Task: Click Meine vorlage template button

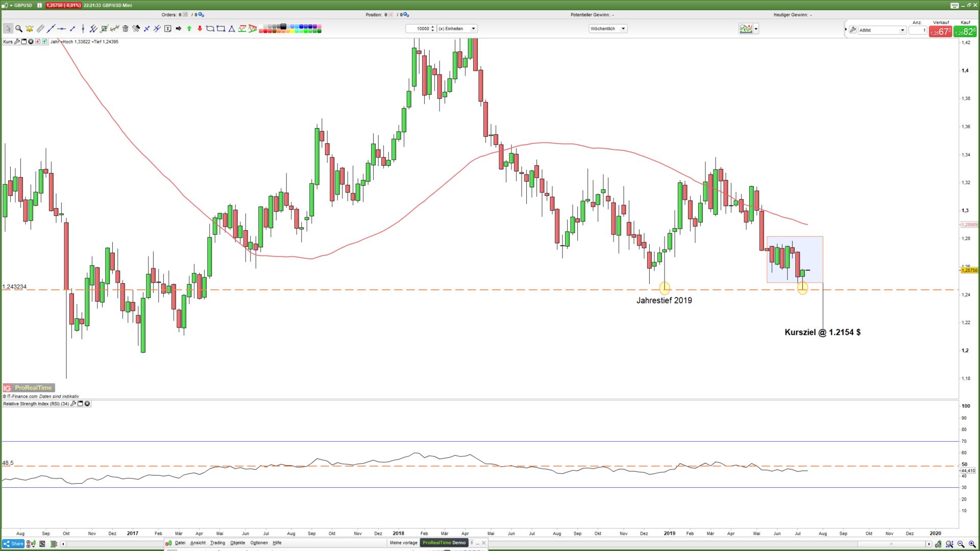Action: pyautogui.click(x=404, y=543)
